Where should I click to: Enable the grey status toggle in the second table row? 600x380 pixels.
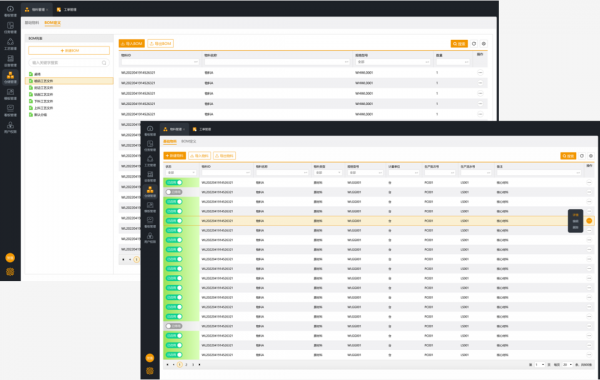tap(174, 192)
